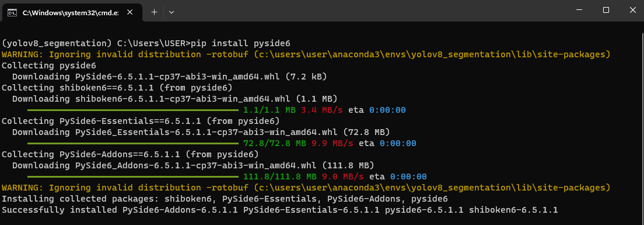Click the first yellow WARNING rotobuf line
This screenshot has height=225, width=644.
tap(306, 54)
